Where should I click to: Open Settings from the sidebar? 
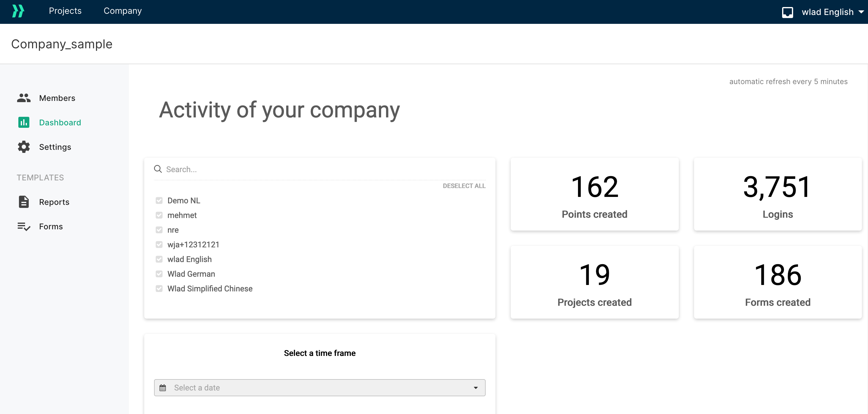tap(55, 147)
